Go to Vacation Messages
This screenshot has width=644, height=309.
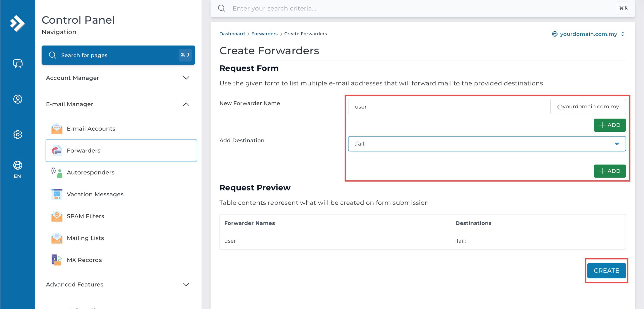[x=95, y=194]
